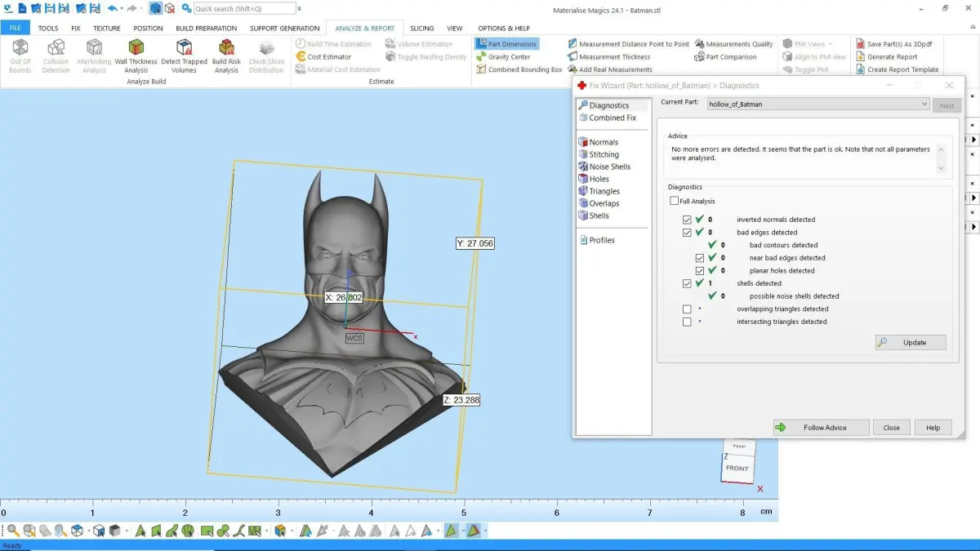Screen dimensions: 980x551
Task: Go to Noise Shells step
Action: [604, 167]
